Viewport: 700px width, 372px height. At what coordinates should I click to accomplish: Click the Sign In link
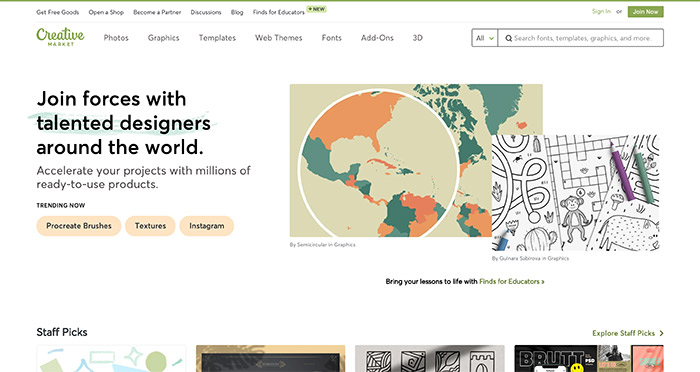point(601,11)
